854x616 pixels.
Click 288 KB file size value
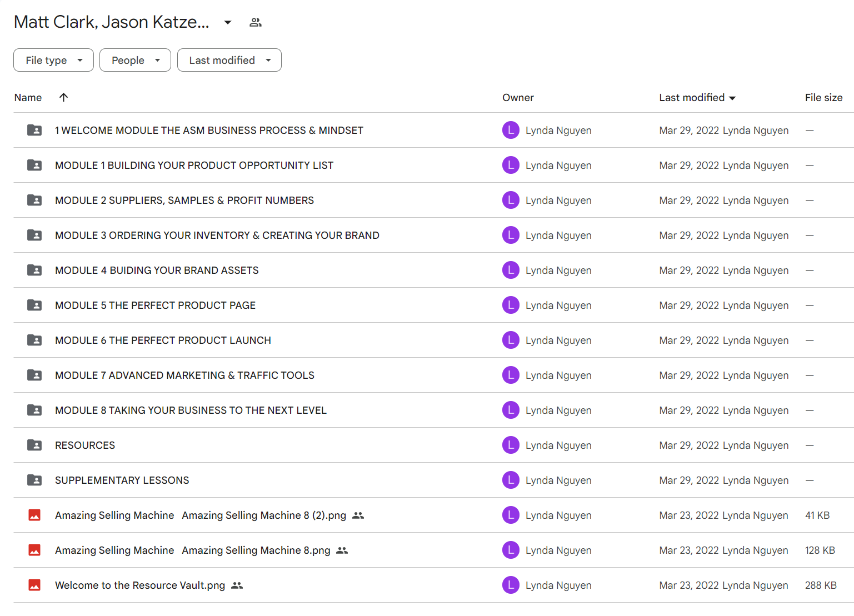pyautogui.click(x=821, y=585)
